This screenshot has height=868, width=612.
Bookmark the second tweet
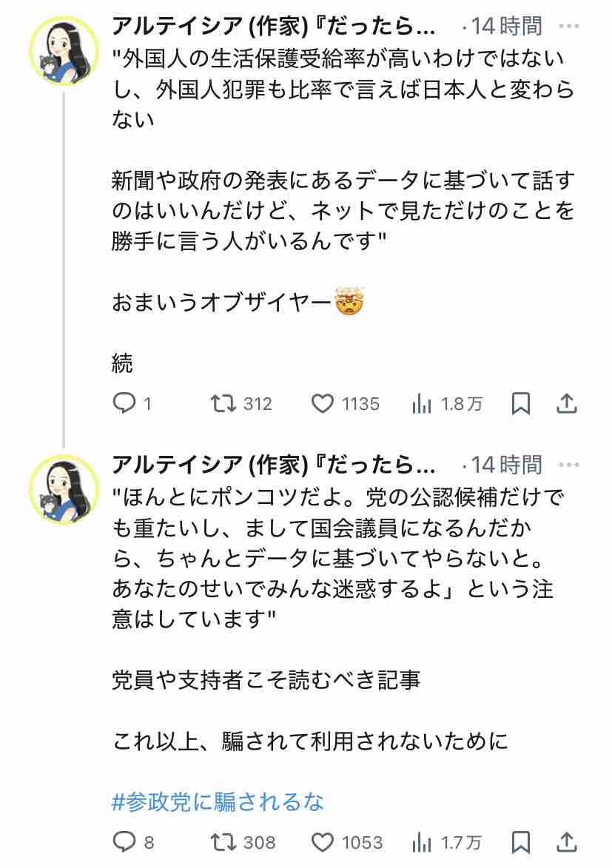coord(521,841)
